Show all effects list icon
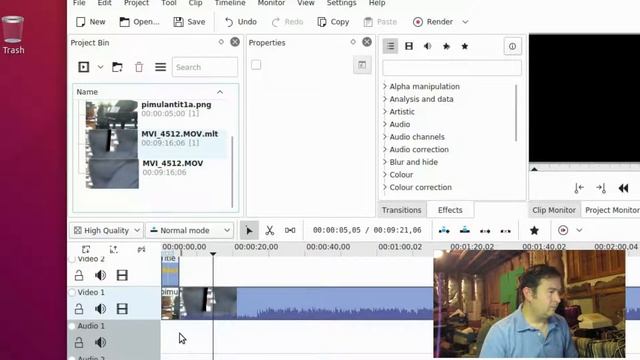This screenshot has width=640, height=360. (390, 46)
